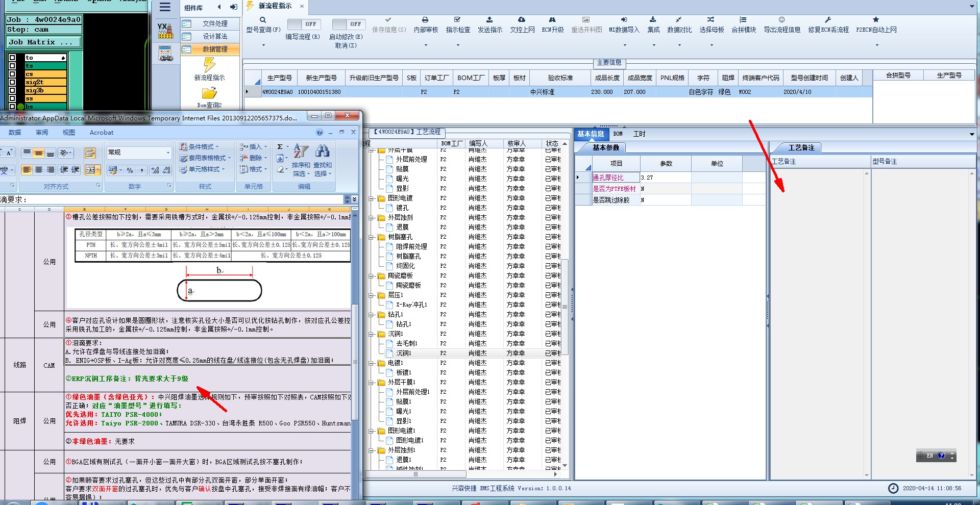Image resolution: width=980 pixels, height=505 pixels.
Task: Click the 集成 download icon
Action: click(653, 20)
